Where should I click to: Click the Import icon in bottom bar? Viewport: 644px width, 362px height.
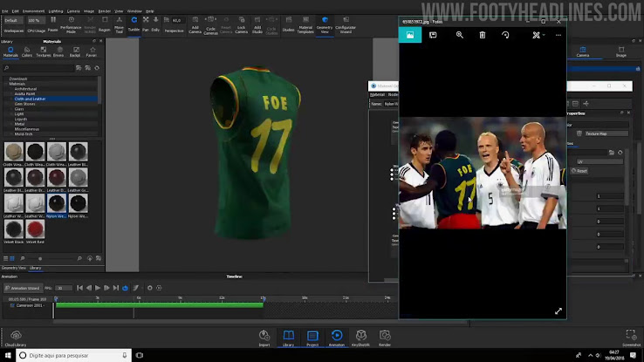tap(264, 338)
